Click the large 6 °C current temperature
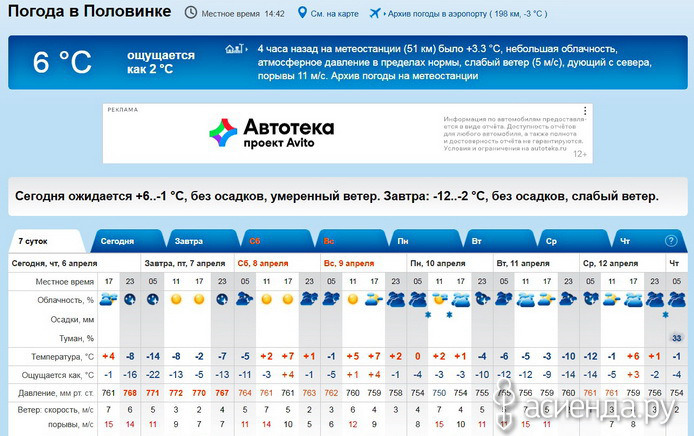694x436 pixels. 62,62
